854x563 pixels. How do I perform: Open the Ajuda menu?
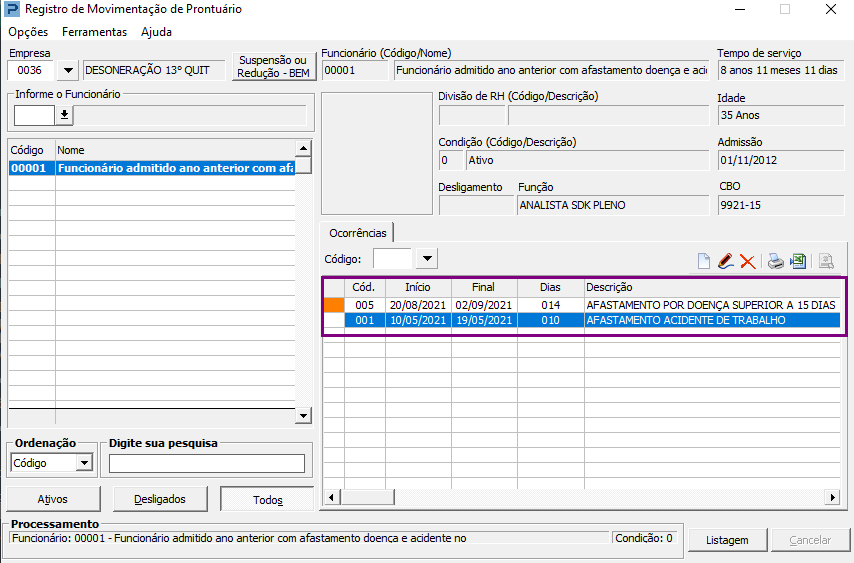156,32
